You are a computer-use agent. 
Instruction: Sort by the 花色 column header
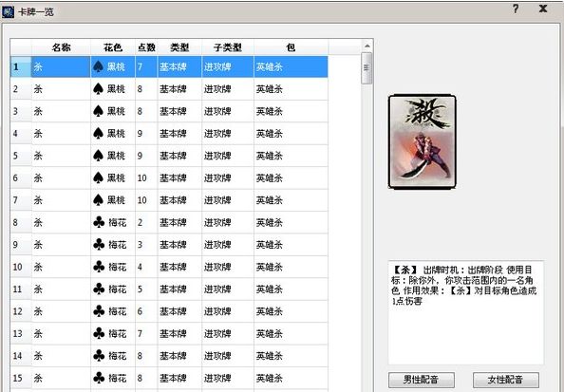tap(113, 47)
